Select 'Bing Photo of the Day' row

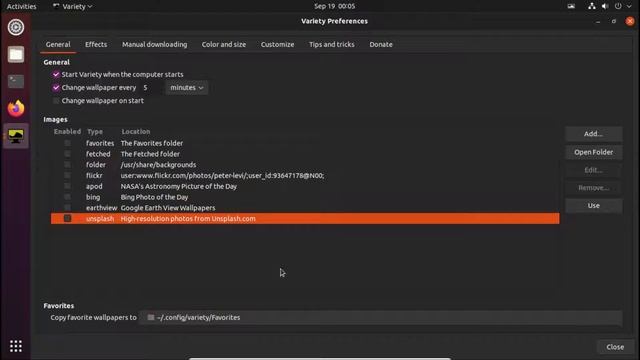tap(305, 197)
